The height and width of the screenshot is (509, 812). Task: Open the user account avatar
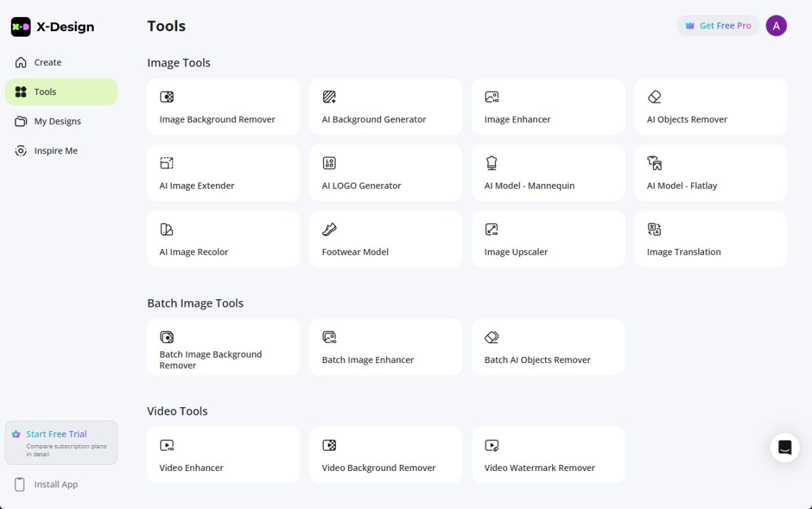pos(776,26)
